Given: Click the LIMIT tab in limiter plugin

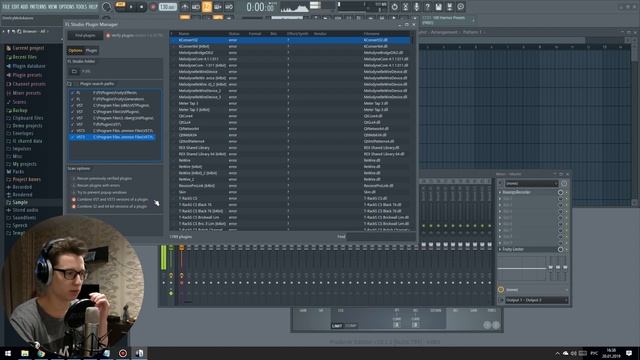Looking at the screenshot, I should tap(337, 326).
